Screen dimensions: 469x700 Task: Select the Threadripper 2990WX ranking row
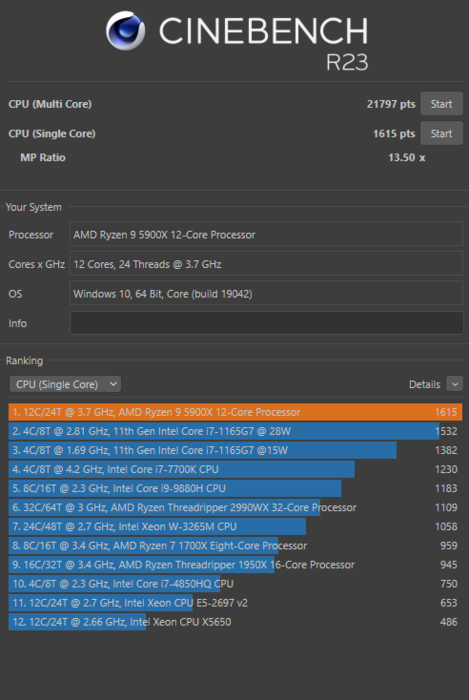coord(235,508)
